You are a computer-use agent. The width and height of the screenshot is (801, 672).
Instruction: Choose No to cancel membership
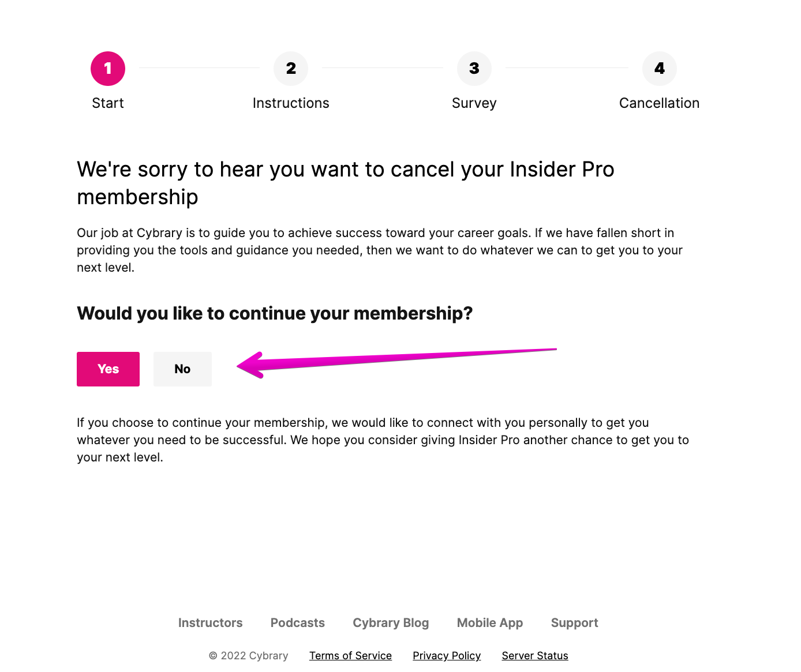[182, 369]
